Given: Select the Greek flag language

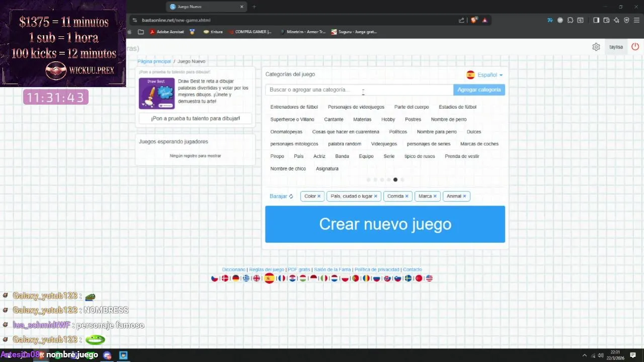Looking at the screenshot, I should tap(246, 279).
